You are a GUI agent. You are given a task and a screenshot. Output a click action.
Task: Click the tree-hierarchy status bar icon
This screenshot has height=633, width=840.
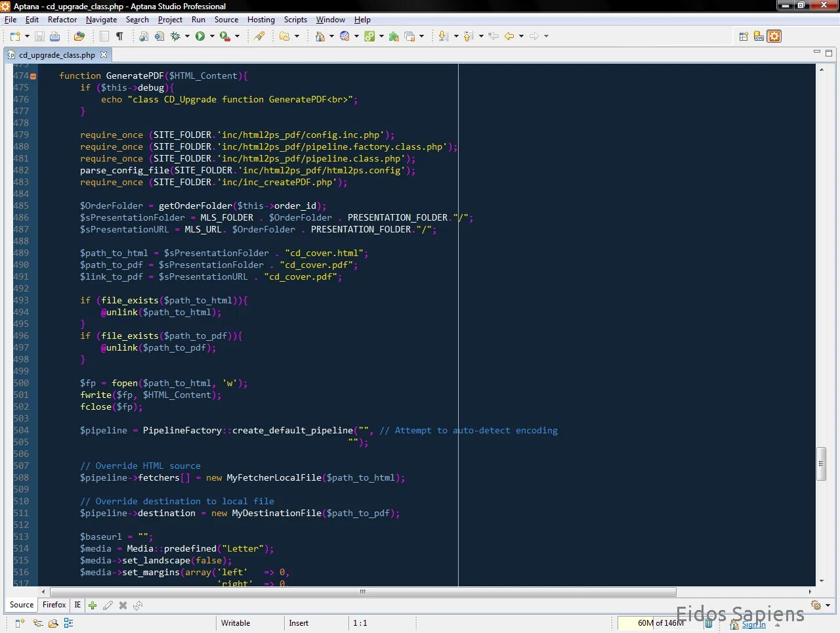click(x=38, y=623)
